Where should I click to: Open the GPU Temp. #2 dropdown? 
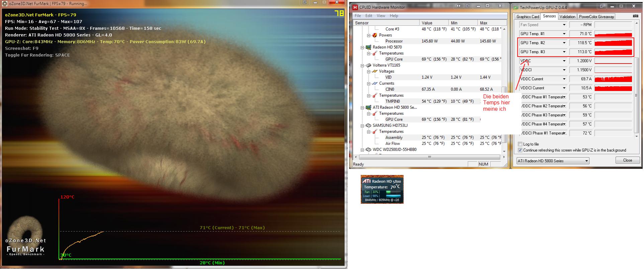click(x=564, y=43)
